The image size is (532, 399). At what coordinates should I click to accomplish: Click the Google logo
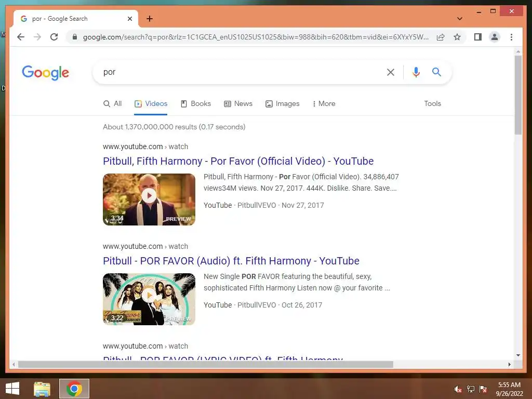(x=46, y=73)
